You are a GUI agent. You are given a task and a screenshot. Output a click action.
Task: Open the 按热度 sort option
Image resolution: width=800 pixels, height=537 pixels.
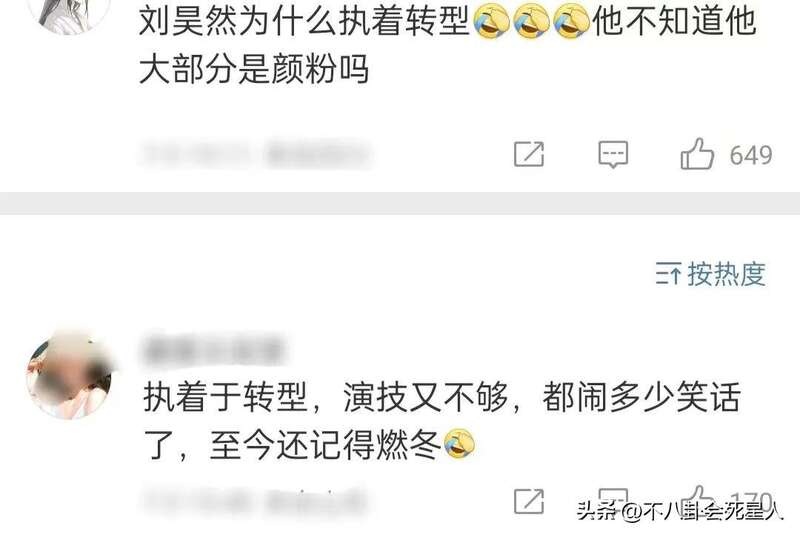pyautogui.click(x=726, y=274)
